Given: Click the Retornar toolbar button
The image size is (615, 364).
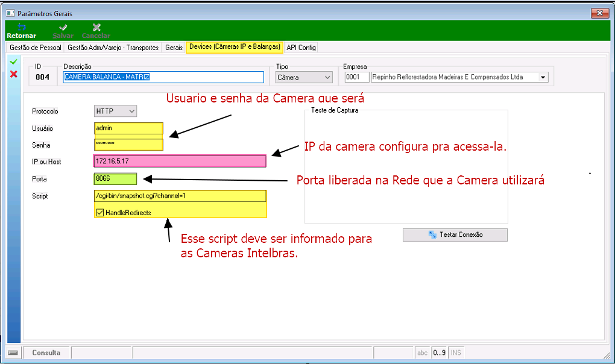Looking at the screenshot, I should [x=21, y=31].
